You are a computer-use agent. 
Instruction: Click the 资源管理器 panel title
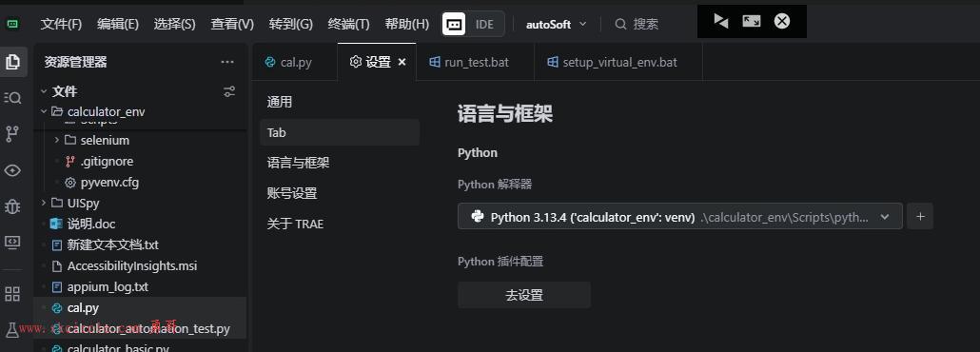[75, 62]
